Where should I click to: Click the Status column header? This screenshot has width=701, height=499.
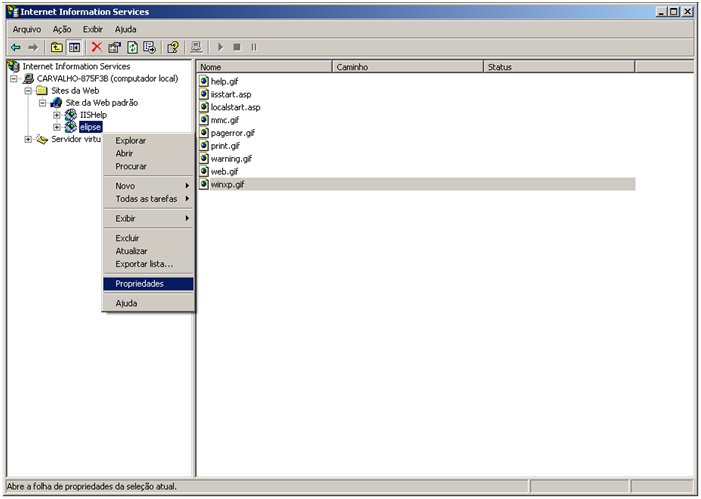(560, 67)
